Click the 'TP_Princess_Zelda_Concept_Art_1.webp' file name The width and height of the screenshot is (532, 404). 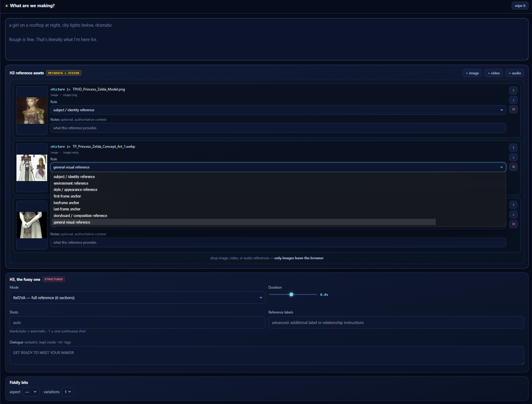pos(104,147)
